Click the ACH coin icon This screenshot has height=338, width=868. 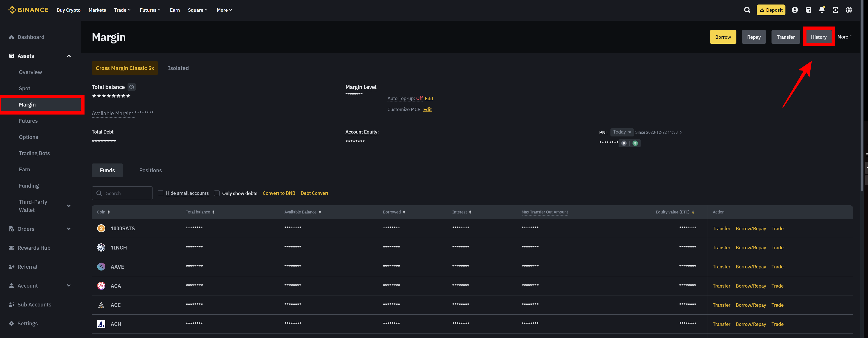(101, 324)
